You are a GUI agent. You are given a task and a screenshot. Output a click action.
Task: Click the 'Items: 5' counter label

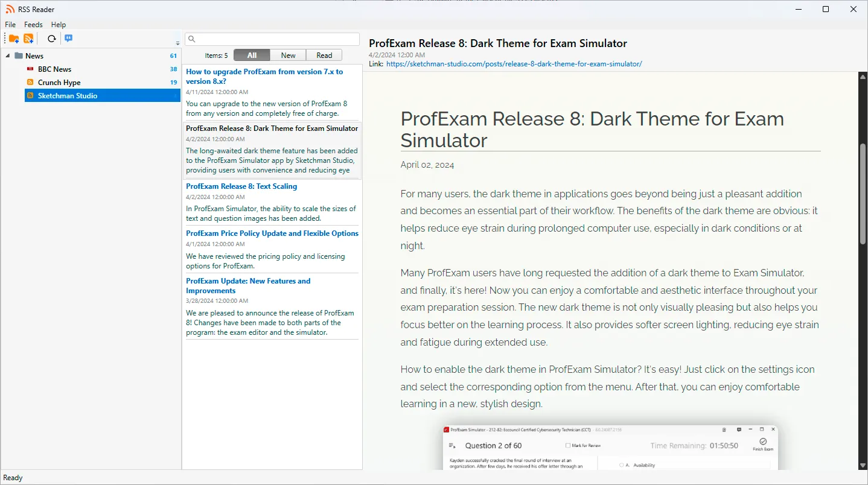[x=216, y=55]
